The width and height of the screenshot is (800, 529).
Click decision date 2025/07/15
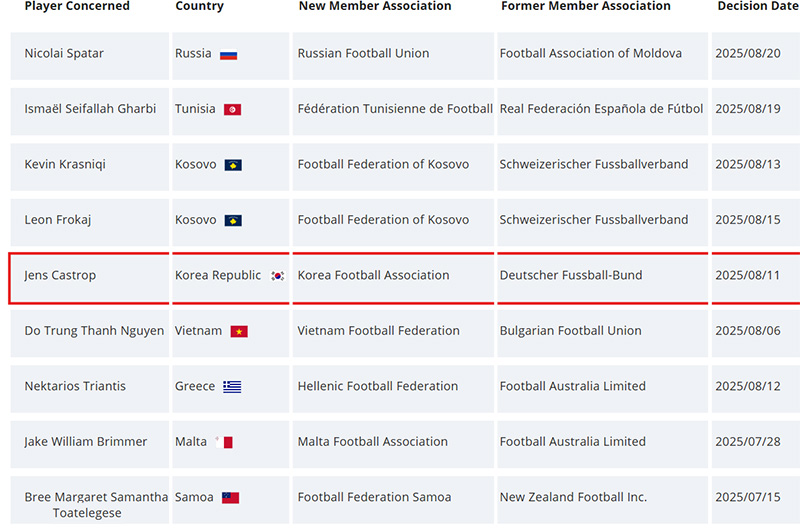tap(748, 497)
